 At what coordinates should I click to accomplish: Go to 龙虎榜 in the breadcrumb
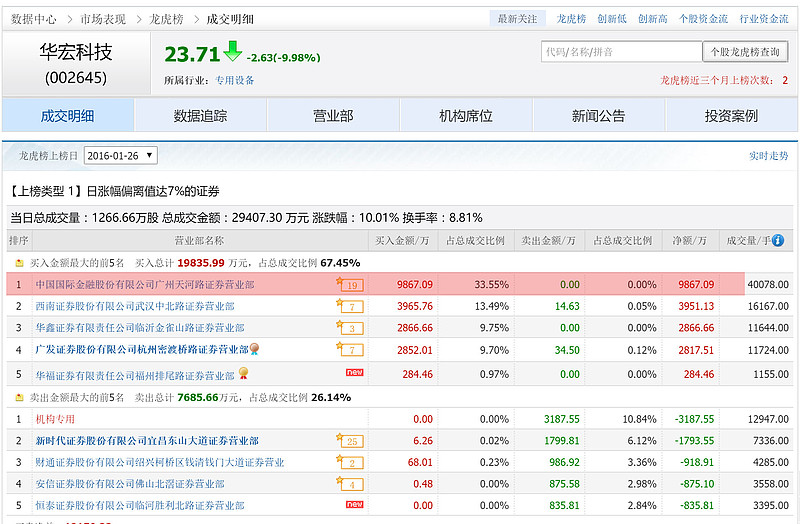point(166,19)
